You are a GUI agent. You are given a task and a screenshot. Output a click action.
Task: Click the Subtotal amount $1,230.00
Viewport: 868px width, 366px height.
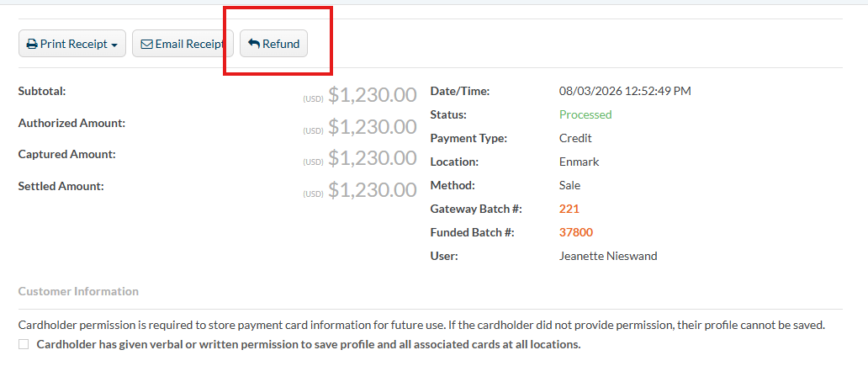pos(372,95)
